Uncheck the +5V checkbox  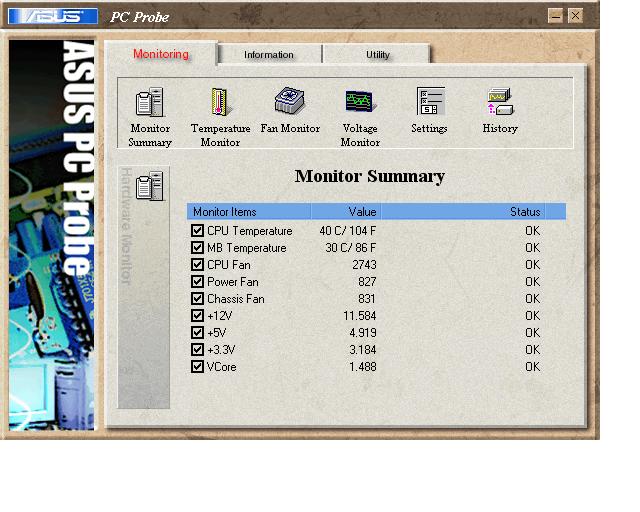click(197, 333)
